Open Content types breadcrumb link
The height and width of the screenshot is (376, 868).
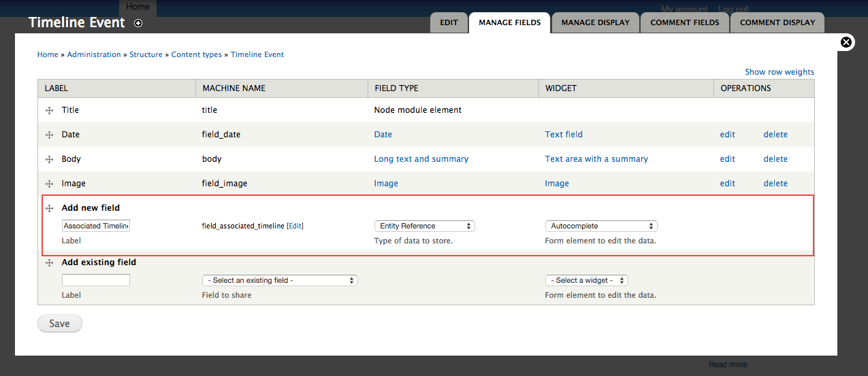click(197, 54)
